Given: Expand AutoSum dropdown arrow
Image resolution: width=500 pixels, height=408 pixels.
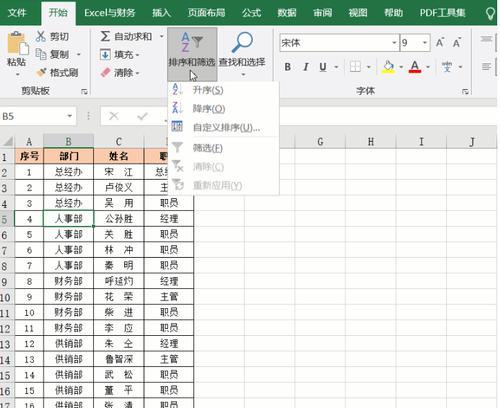Looking at the screenshot, I should click(162, 36).
